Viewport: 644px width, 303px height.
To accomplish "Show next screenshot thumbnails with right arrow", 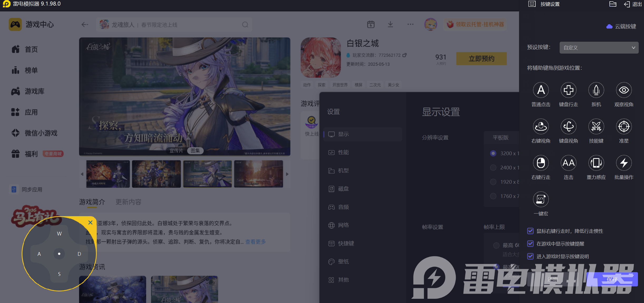I will click(287, 174).
